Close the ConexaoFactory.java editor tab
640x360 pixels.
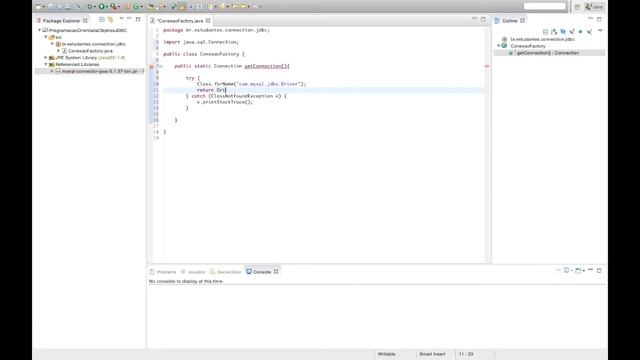208,20
